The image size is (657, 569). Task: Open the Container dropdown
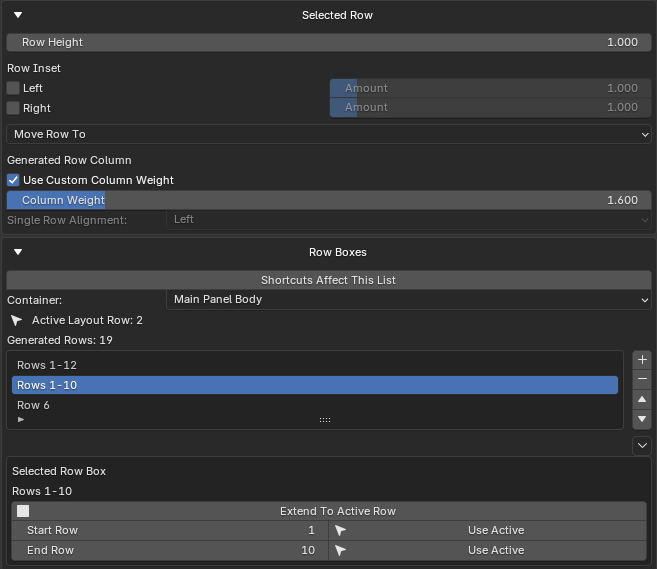click(x=409, y=300)
